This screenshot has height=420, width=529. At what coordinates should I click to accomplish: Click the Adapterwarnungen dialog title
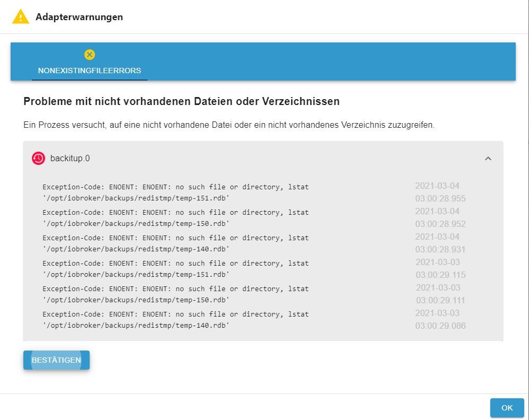click(x=79, y=17)
